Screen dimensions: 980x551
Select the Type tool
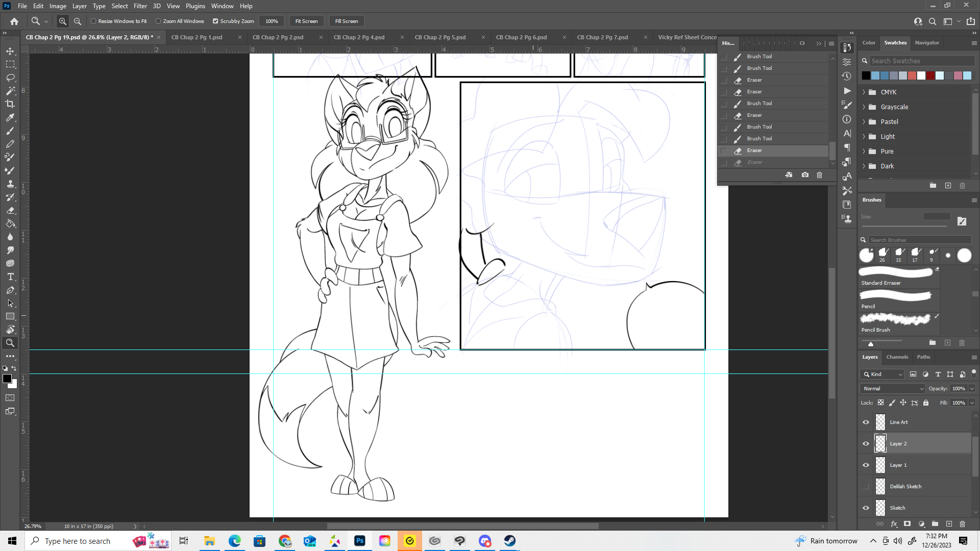[x=10, y=277]
